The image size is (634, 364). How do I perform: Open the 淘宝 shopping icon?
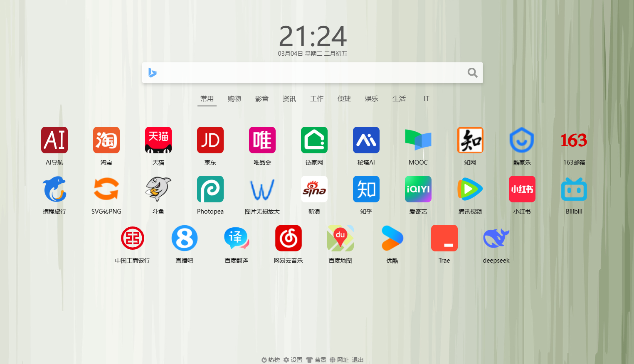pyautogui.click(x=106, y=140)
